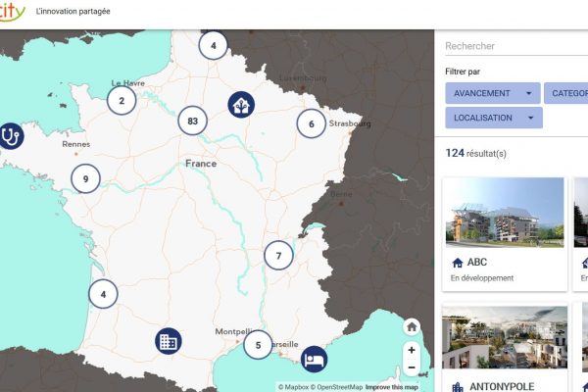The height and width of the screenshot is (392, 588).
Task: Click the Rechercher search field
Action: [510, 46]
